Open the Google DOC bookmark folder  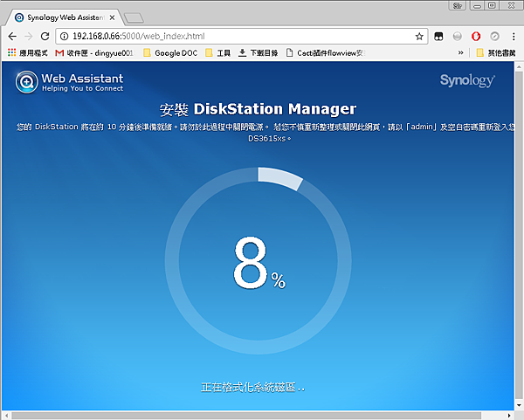170,52
